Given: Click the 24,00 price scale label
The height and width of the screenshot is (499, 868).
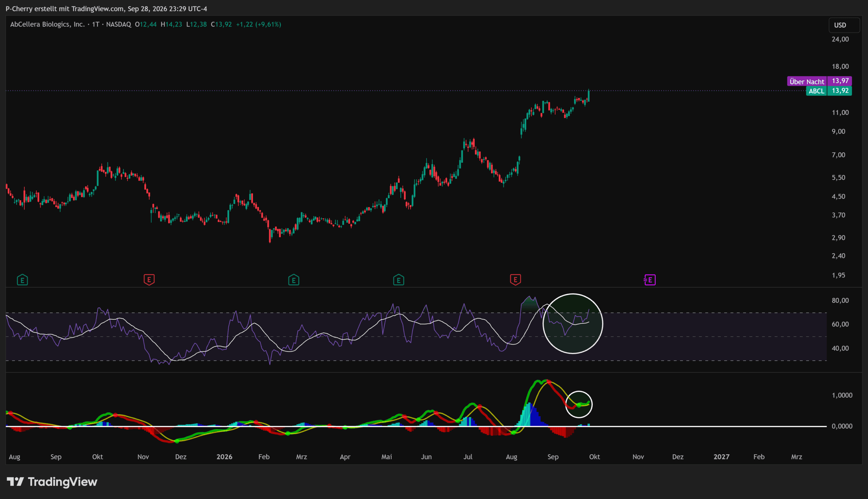Looking at the screenshot, I should (x=840, y=39).
